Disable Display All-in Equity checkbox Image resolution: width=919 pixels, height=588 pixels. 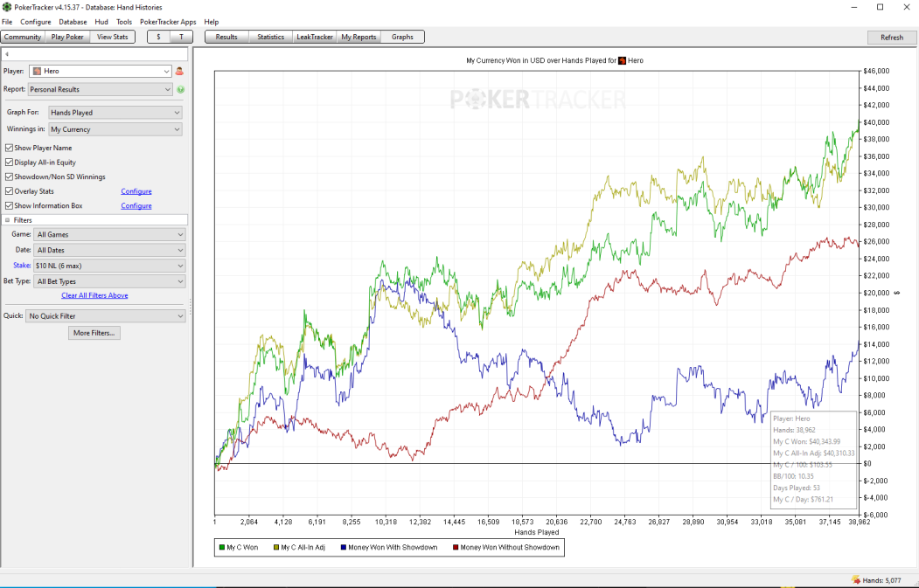(9, 163)
